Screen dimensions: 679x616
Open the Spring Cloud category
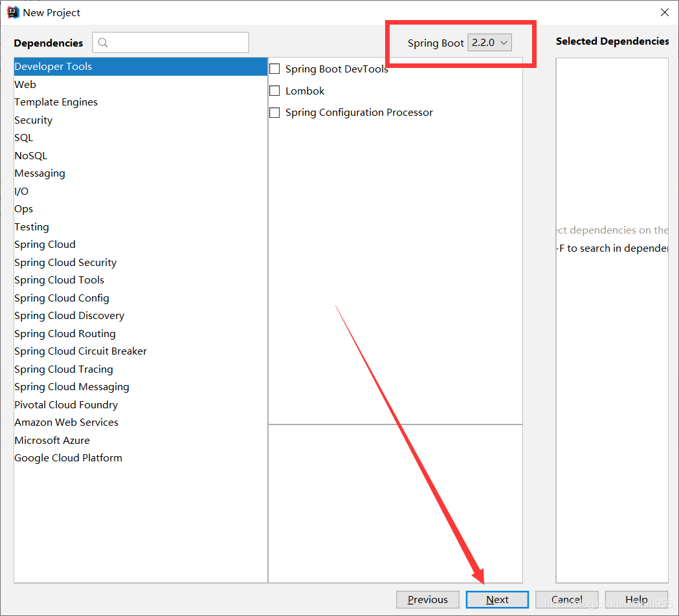click(x=140, y=245)
